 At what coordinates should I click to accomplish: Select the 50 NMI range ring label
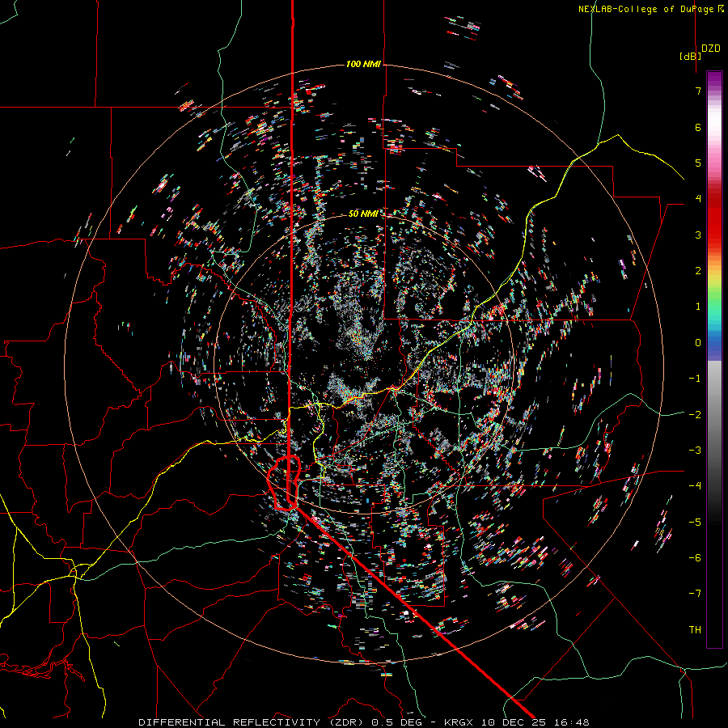363,214
